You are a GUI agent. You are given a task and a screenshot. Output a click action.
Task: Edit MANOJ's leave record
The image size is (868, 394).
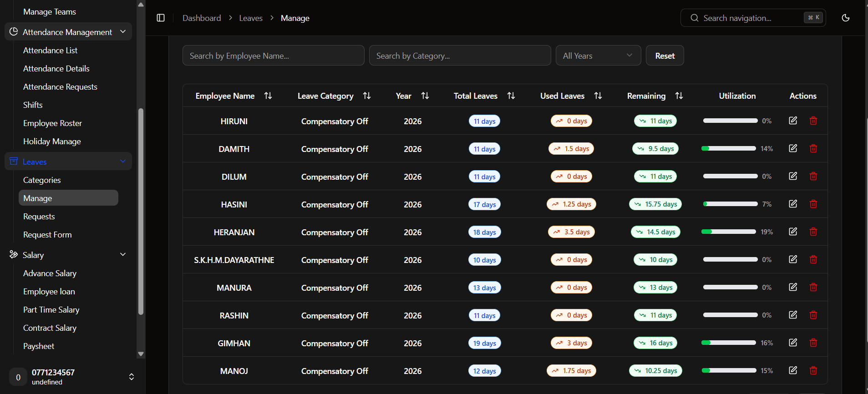pos(793,370)
